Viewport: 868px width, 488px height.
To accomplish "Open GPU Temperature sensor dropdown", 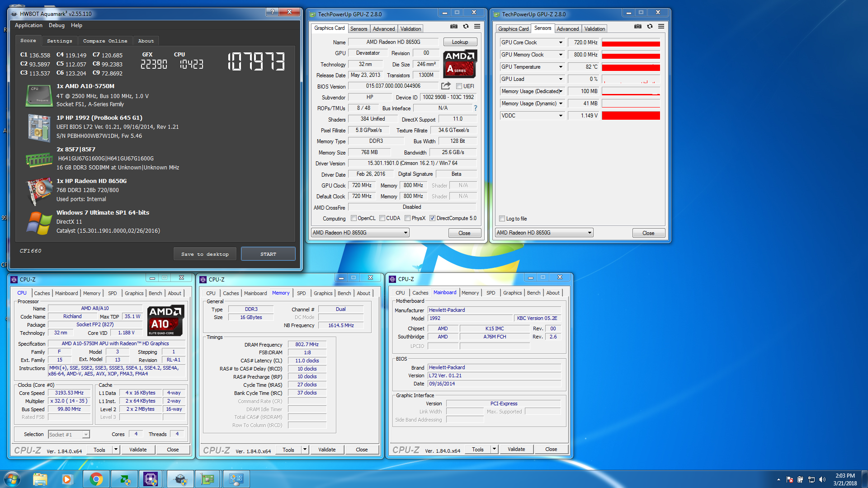I will pos(561,67).
